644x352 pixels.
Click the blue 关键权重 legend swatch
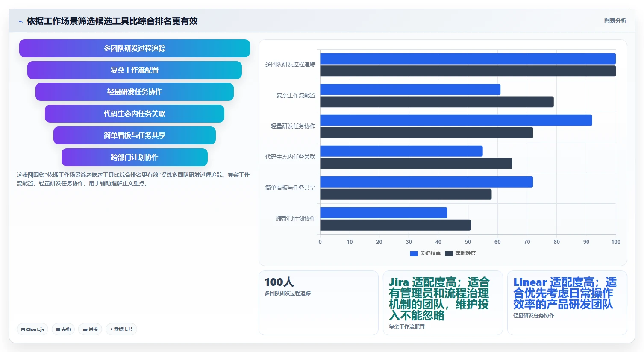[x=414, y=253]
